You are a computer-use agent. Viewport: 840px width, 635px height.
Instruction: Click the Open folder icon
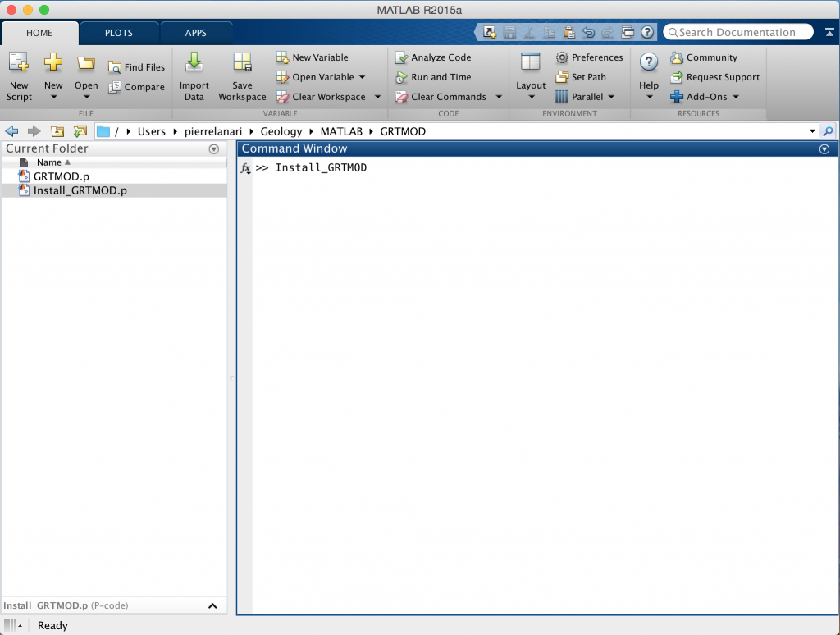[85, 64]
